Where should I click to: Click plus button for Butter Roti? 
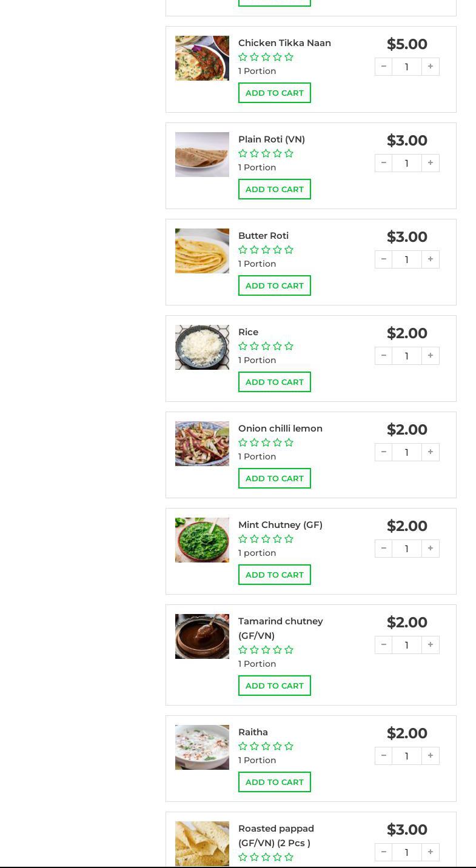pos(430,259)
